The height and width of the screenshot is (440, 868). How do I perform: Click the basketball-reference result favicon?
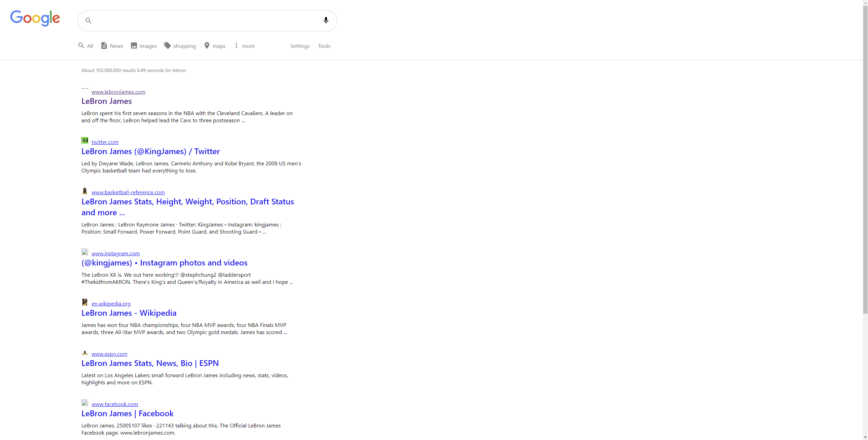85,191
